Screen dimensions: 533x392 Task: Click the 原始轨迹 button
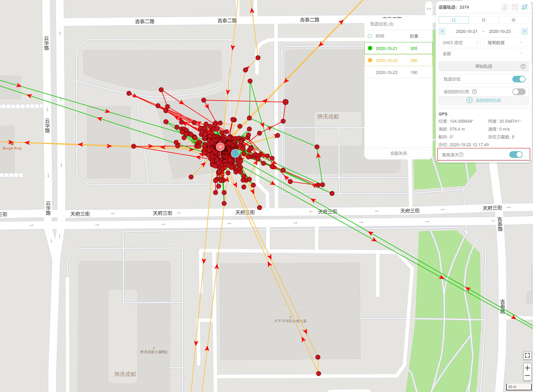click(x=483, y=66)
